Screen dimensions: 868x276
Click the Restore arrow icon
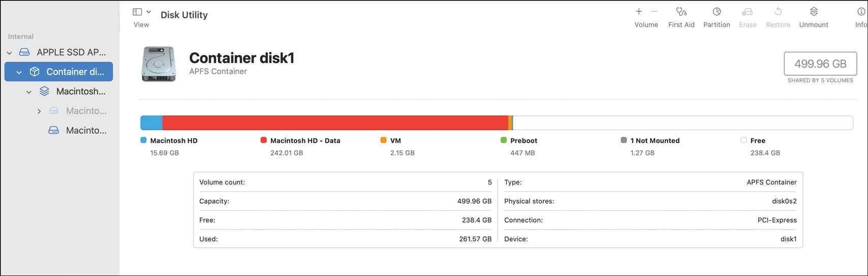(778, 12)
